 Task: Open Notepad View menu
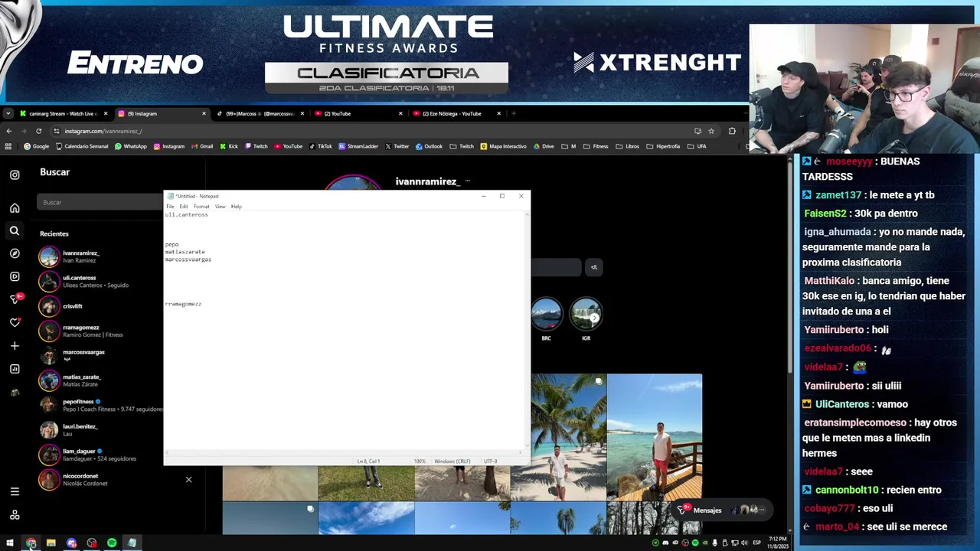coord(220,207)
